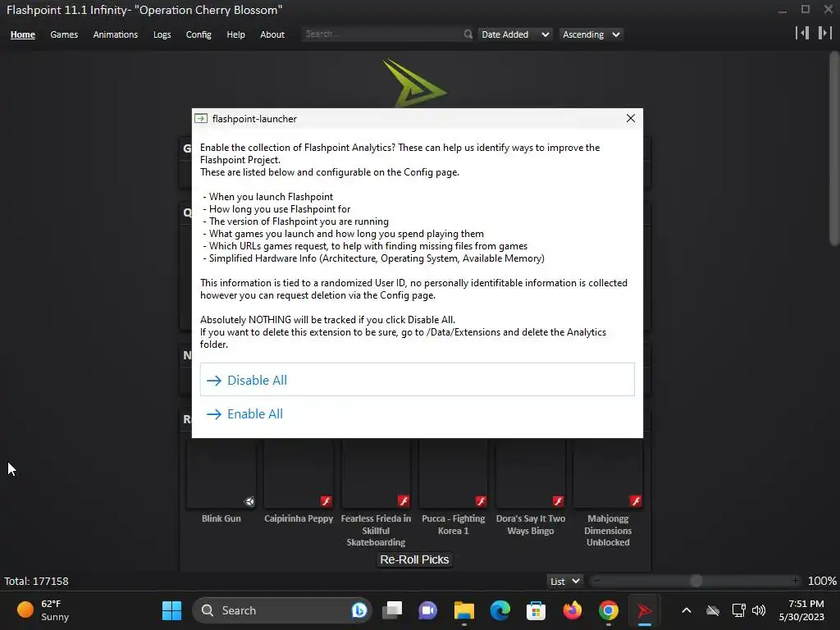Click the Flash icon on Caipirinha Peppy
840x630 pixels.
tap(326, 501)
